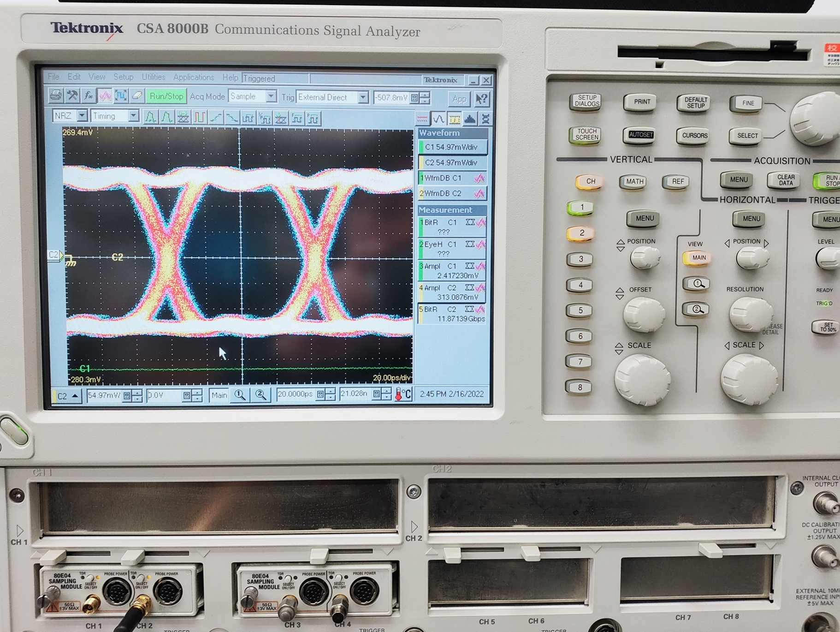
Task: Open the fx math function icon
Action: pos(89,96)
